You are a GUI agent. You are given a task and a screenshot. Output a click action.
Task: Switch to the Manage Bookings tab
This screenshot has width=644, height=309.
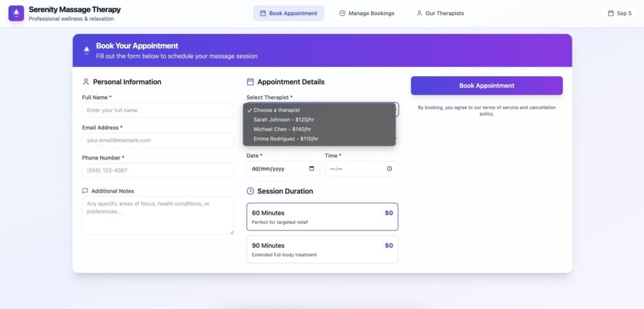pyautogui.click(x=367, y=13)
